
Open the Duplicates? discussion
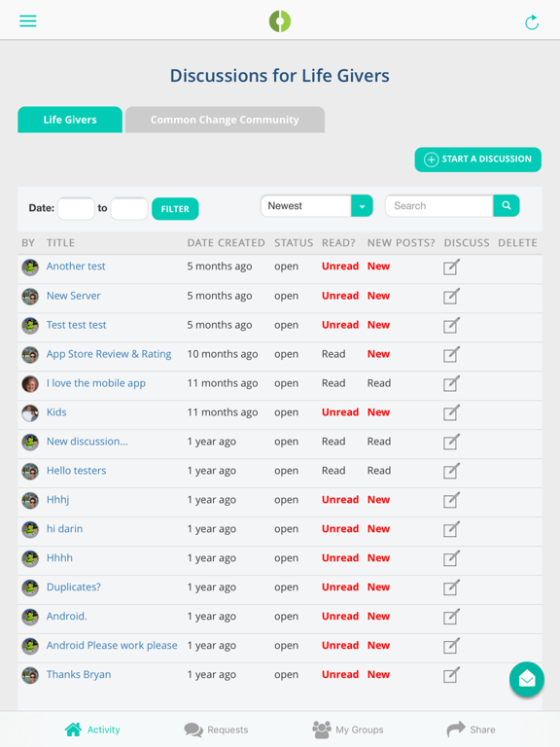point(73,587)
